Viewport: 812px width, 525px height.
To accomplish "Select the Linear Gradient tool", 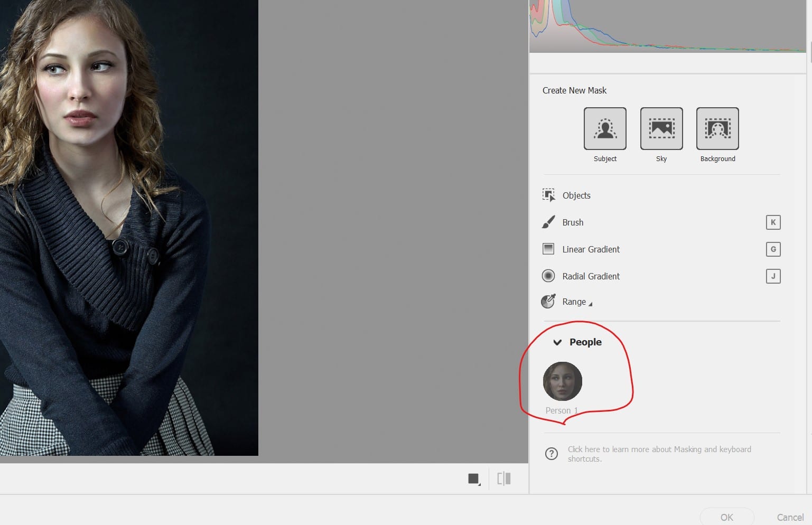I will (591, 249).
